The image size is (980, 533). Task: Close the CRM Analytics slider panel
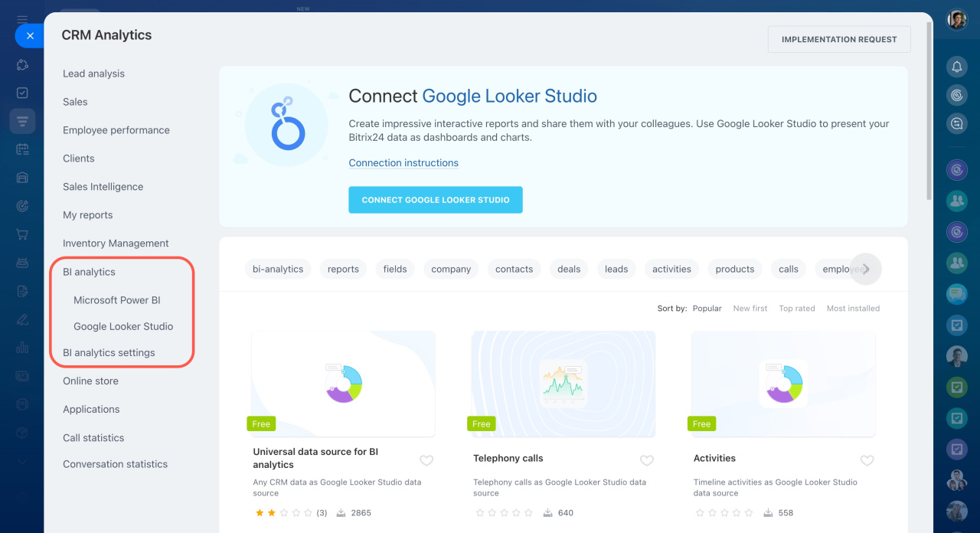pos(30,36)
